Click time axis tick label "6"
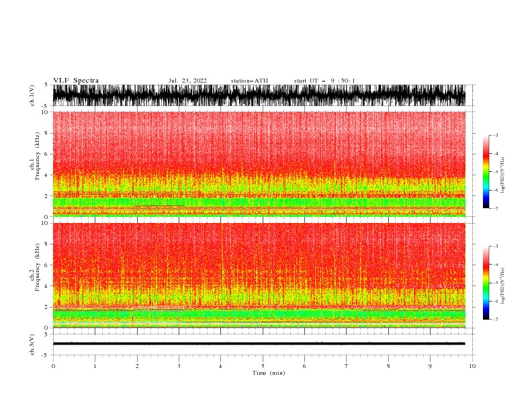The width and height of the screenshot is (532, 411). pos(304,366)
